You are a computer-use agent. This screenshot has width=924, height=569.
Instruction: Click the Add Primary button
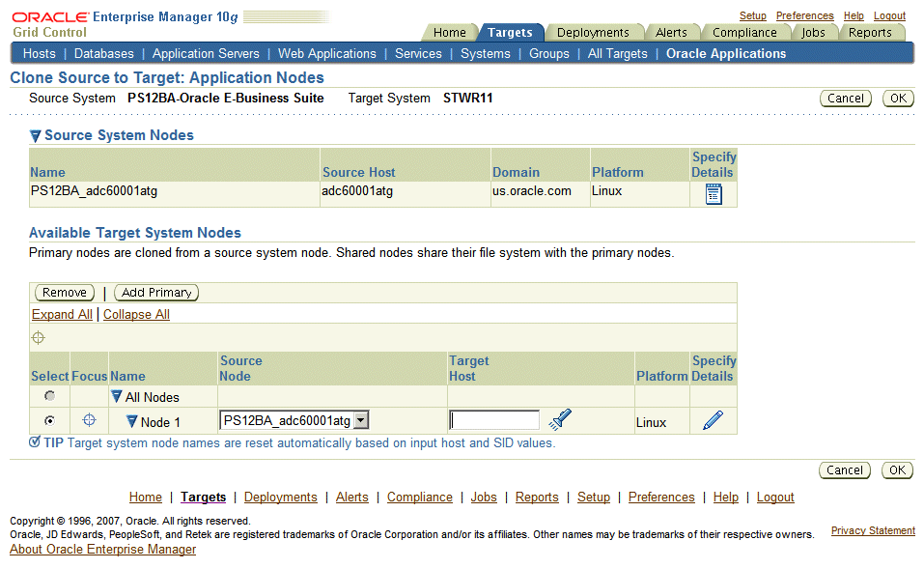[156, 293]
